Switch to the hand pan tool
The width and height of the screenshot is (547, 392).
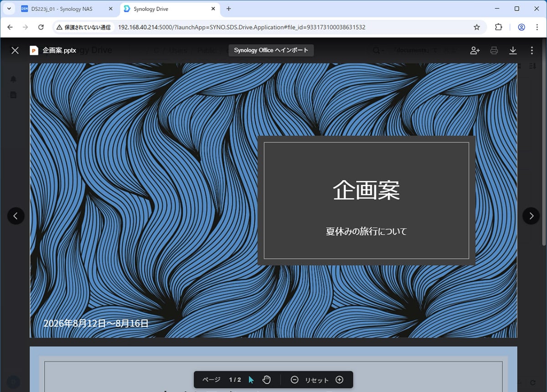point(267,380)
